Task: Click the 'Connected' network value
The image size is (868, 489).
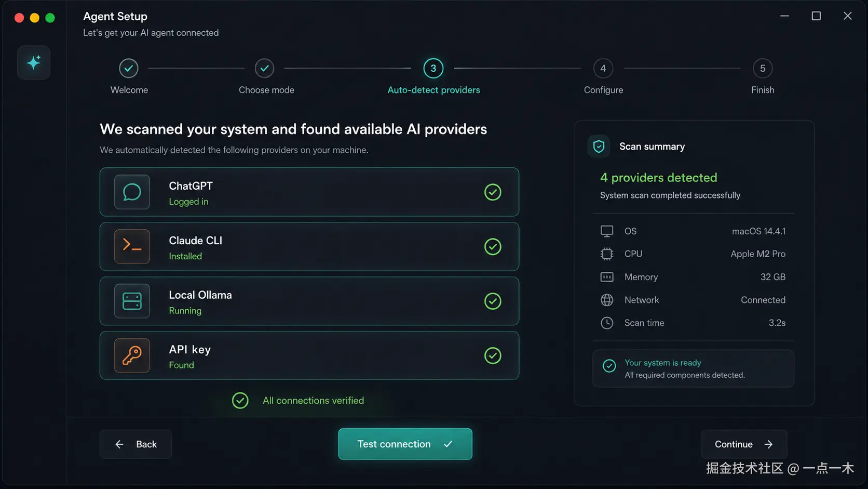Action: [763, 300]
